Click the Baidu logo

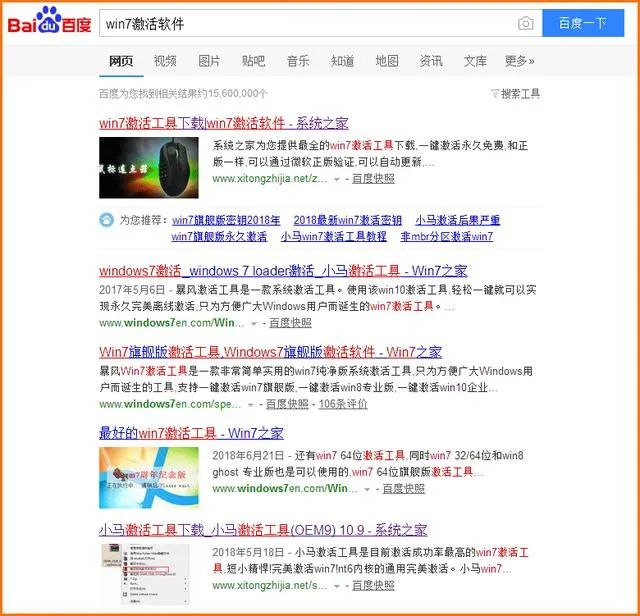pyautogui.click(x=49, y=20)
